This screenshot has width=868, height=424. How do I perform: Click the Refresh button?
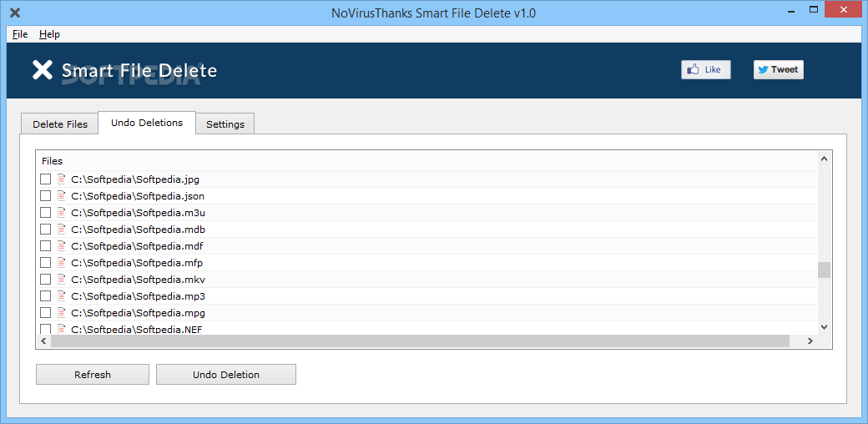point(93,375)
